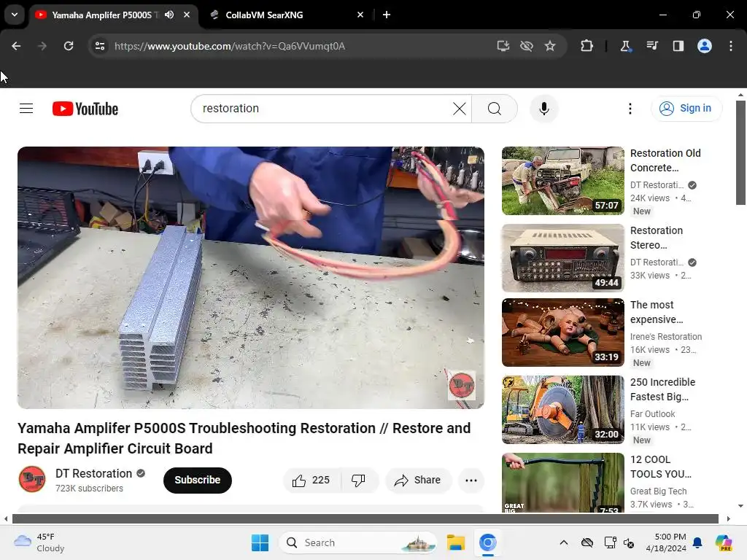Click the page vertical scrollbar thumb
Screen dimensions: 747x560
tap(740, 152)
